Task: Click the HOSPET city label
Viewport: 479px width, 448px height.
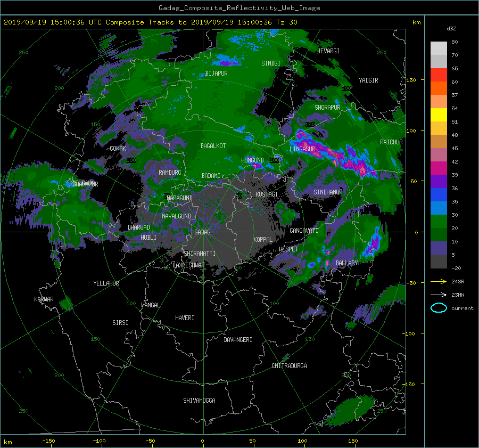Action: coord(288,249)
